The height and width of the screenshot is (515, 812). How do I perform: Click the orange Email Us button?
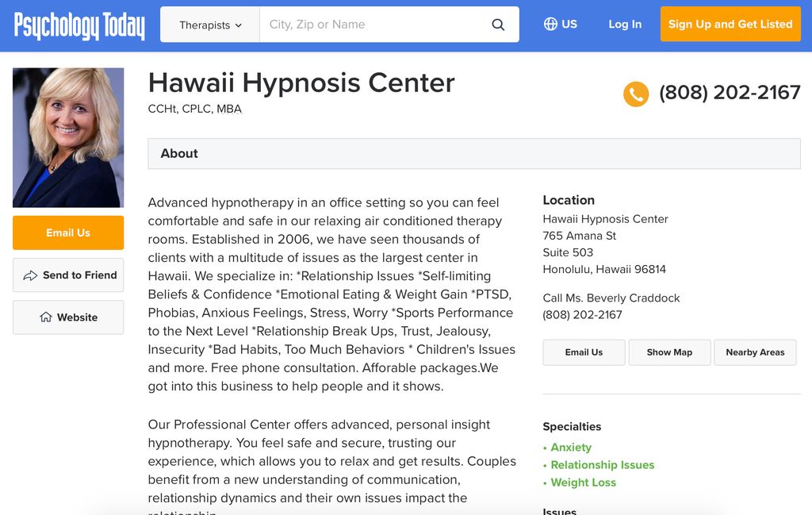[68, 233]
